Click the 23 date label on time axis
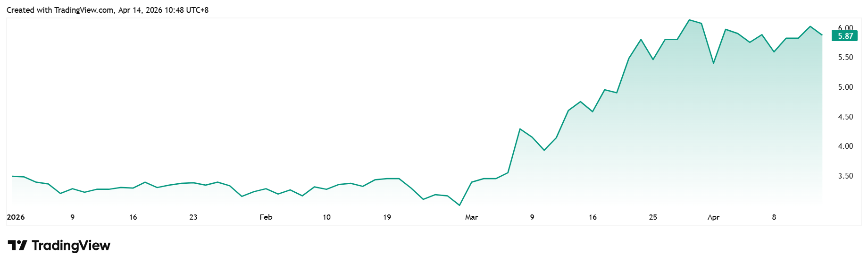 click(x=193, y=217)
